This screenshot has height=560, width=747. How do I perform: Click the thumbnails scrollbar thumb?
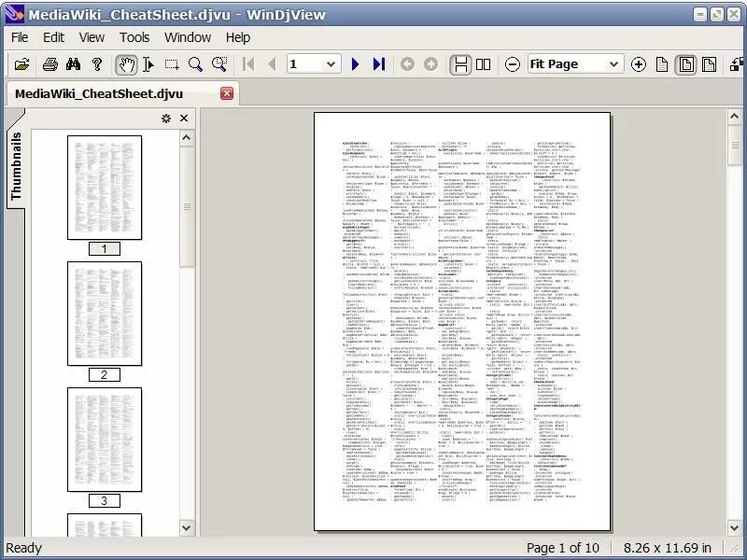(187, 206)
